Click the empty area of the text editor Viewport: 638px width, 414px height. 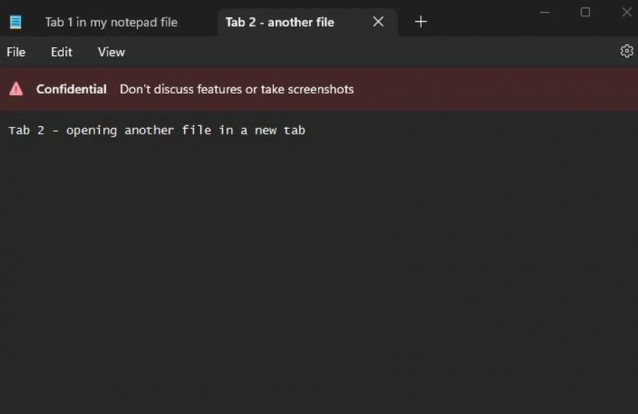(320, 280)
